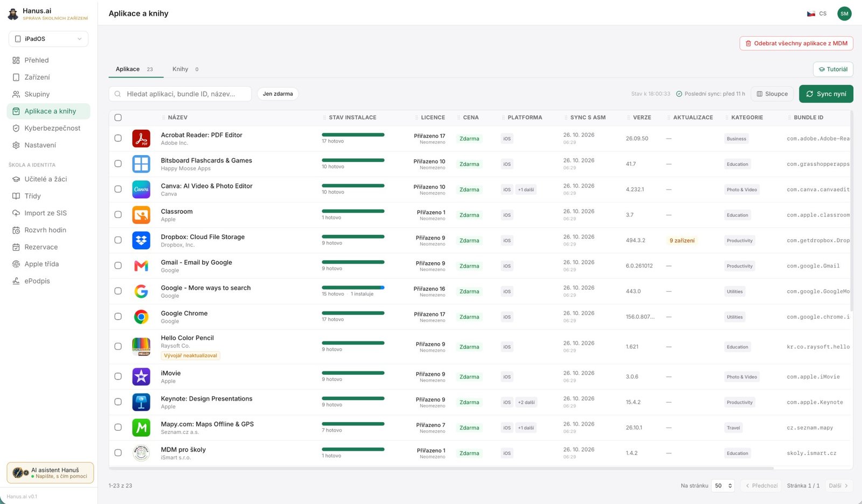Image resolution: width=862 pixels, height=504 pixels.
Task: Click the Keynote app icon
Action: click(x=141, y=402)
